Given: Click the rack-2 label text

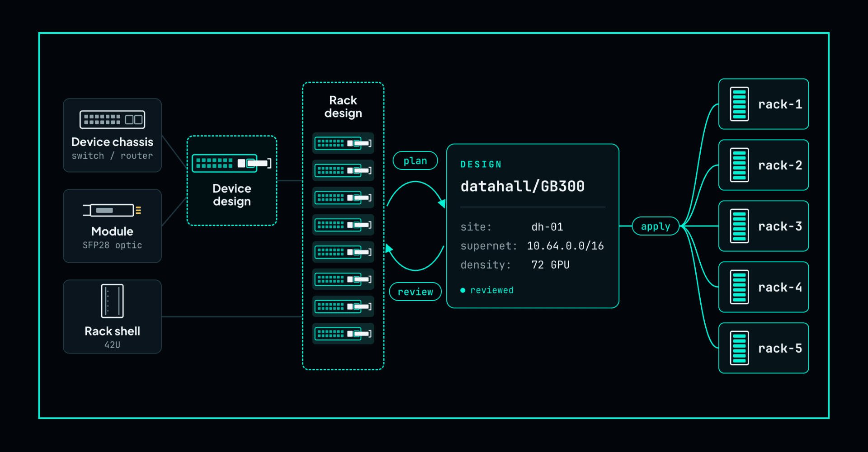Looking at the screenshot, I should tap(780, 165).
